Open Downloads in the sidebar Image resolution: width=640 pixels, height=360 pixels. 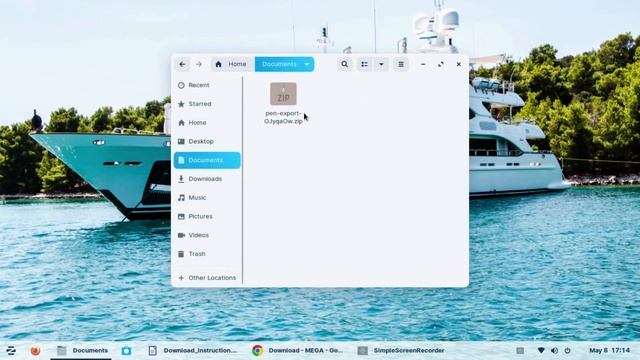[x=207, y=179]
